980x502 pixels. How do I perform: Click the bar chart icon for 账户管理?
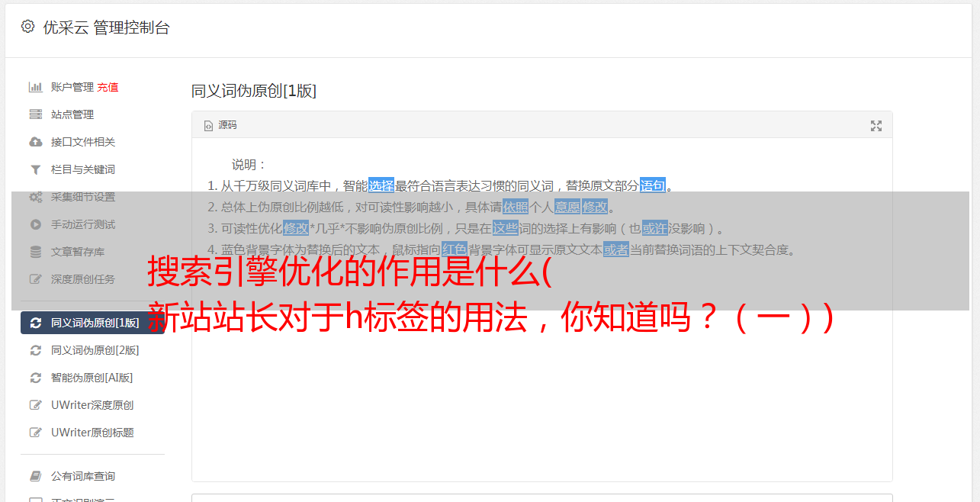tap(35, 87)
